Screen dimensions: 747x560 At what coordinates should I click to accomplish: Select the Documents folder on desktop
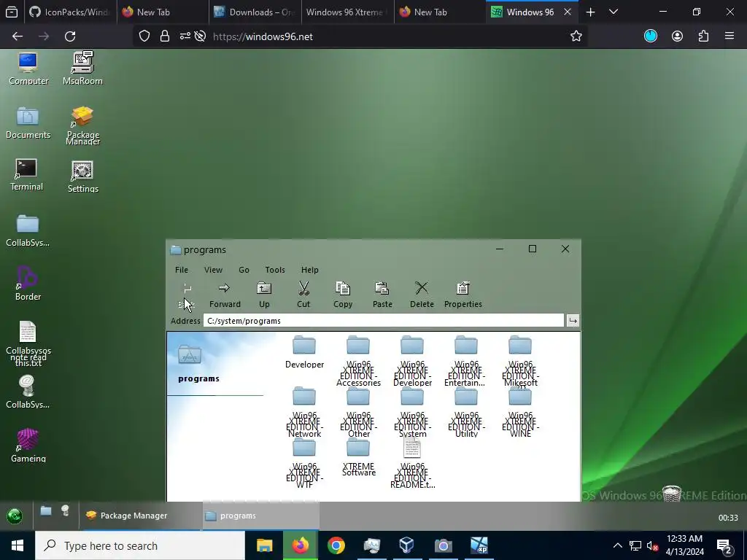pos(28,122)
